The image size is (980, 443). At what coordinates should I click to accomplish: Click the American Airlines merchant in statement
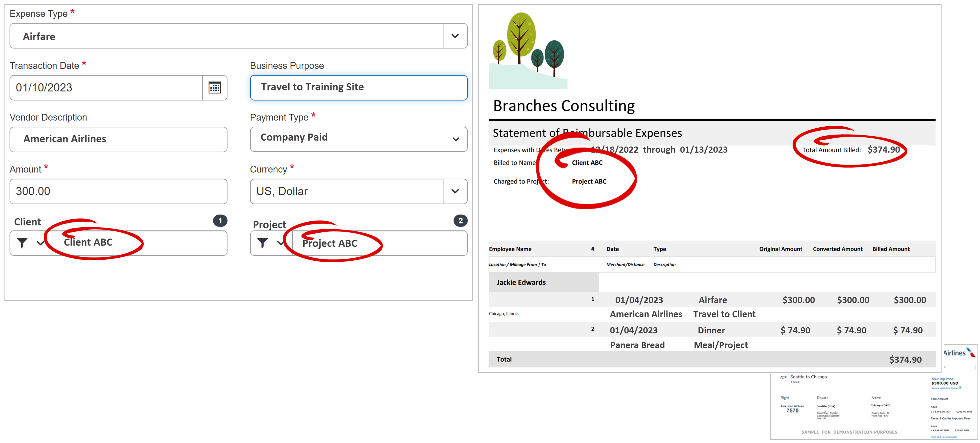click(x=646, y=314)
